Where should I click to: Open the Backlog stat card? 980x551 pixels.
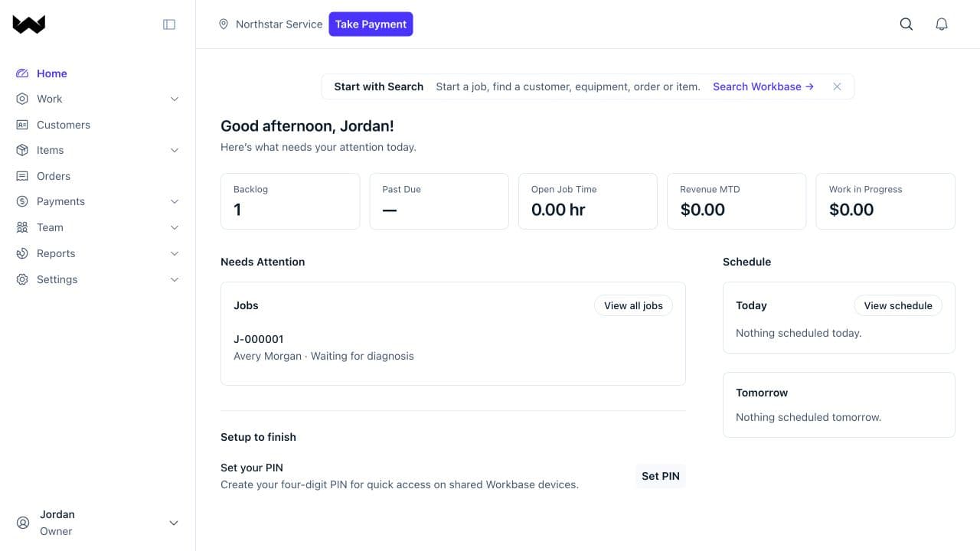[290, 201]
